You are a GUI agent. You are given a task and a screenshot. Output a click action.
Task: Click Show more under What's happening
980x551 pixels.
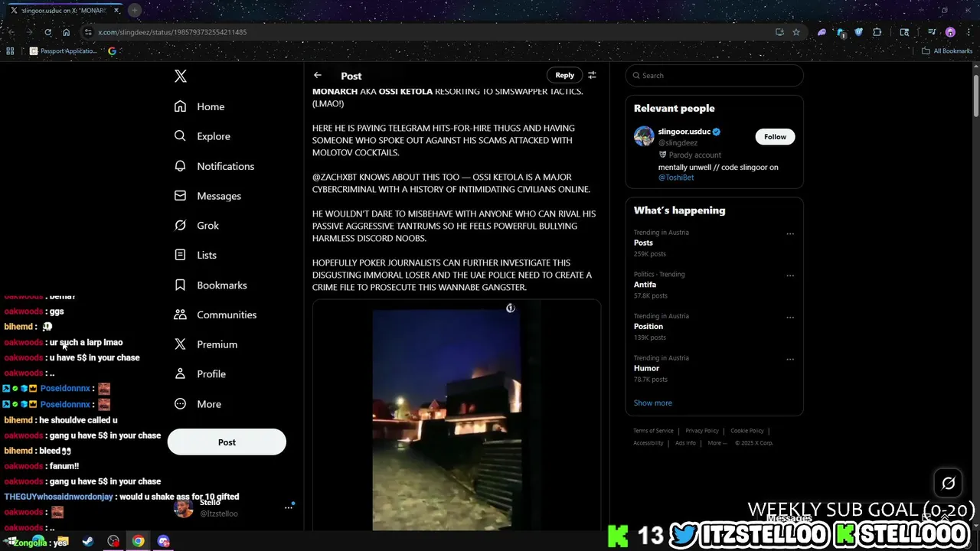(653, 403)
